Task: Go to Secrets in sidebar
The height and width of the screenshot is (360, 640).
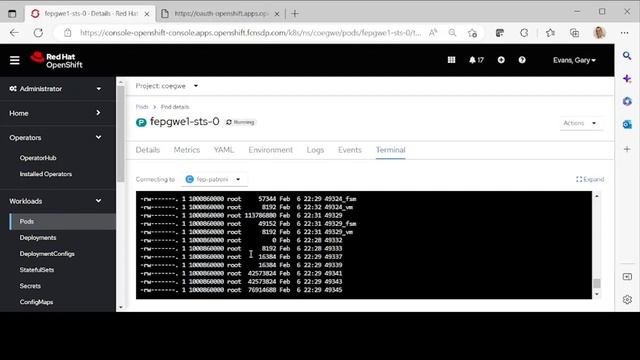Action: click(x=30, y=286)
